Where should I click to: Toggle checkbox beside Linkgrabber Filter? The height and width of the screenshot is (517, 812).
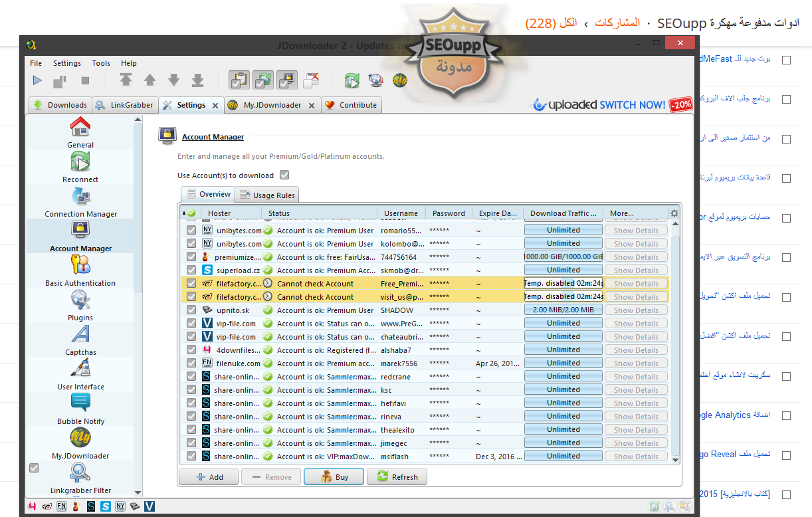(34, 468)
